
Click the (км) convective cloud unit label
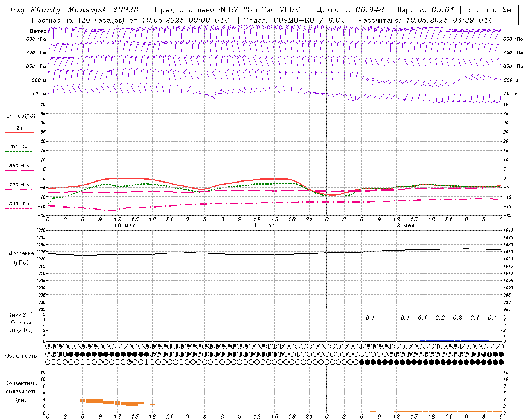(x=21, y=399)
